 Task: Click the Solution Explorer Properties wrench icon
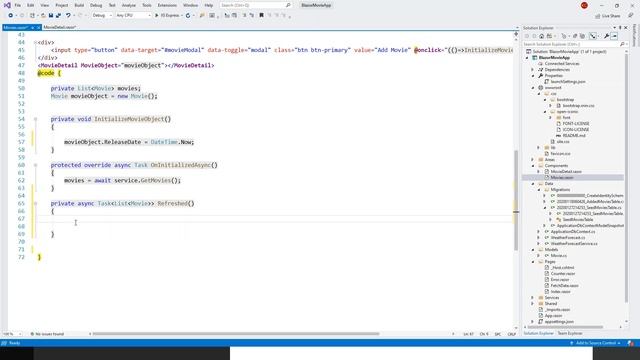607,36
